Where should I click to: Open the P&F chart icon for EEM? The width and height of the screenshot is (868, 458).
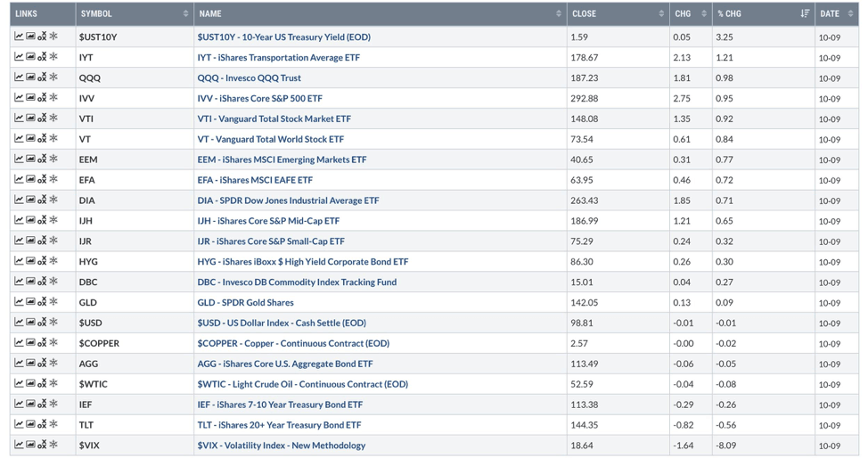pos(42,159)
